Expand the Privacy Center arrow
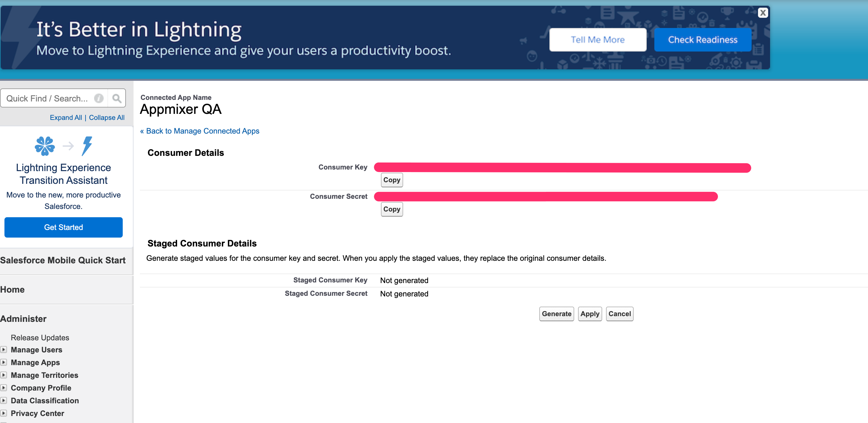This screenshot has height=423, width=868. pos(4,413)
